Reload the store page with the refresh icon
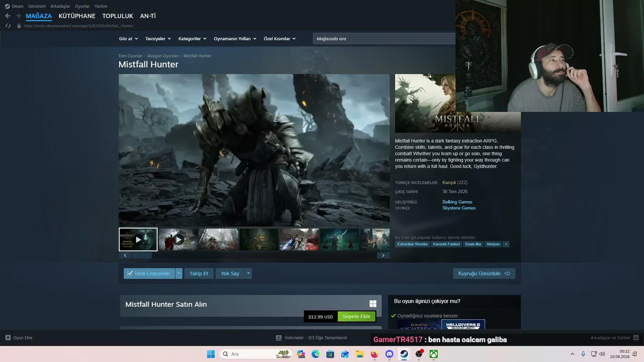 coord(8,26)
